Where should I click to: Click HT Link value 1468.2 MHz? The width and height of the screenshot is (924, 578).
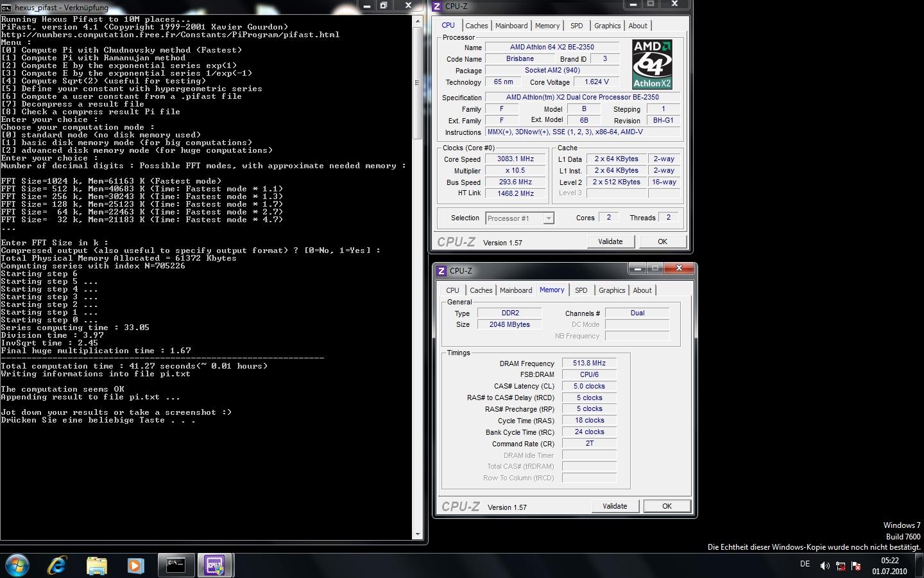(515, 193)
